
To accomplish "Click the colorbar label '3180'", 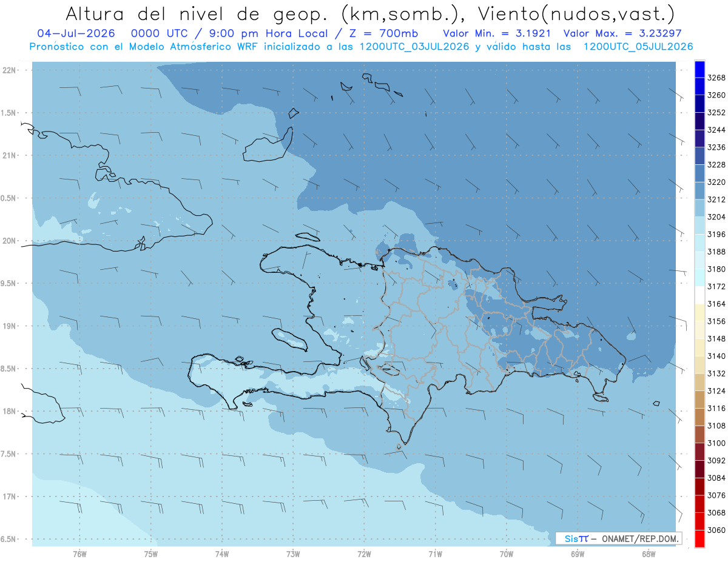I will pyautogui.click(x=716, y=269).
